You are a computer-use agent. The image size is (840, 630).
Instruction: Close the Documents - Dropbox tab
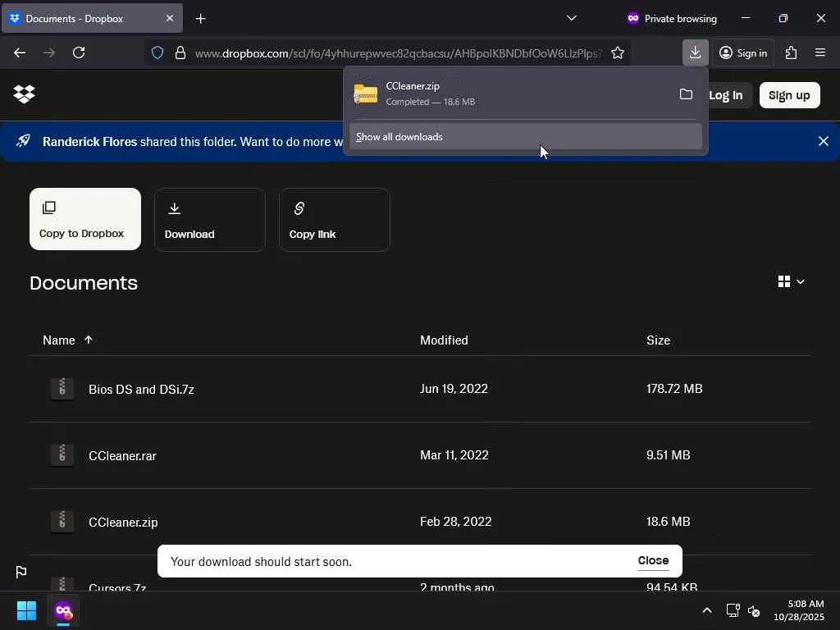170,18
